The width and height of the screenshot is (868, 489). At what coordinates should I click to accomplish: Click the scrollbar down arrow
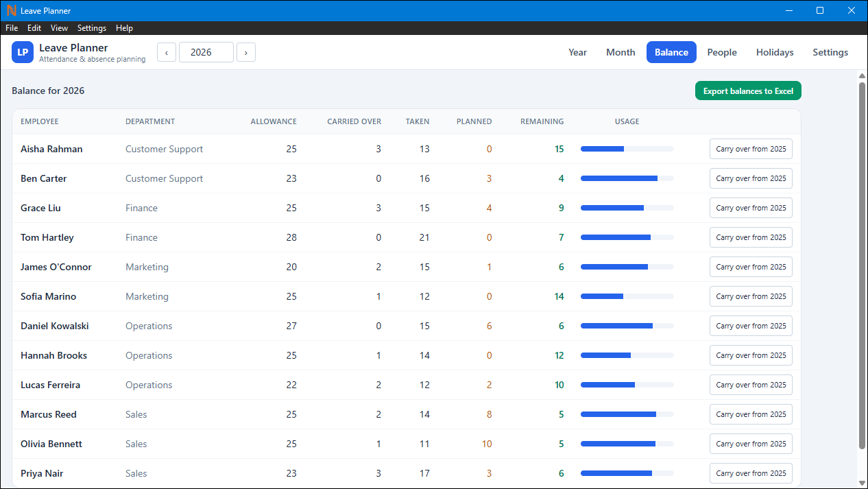click(862, 484)
